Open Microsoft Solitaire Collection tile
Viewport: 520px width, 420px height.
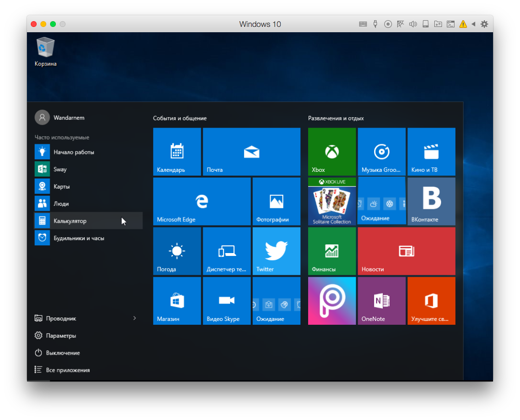coord(332,201)
